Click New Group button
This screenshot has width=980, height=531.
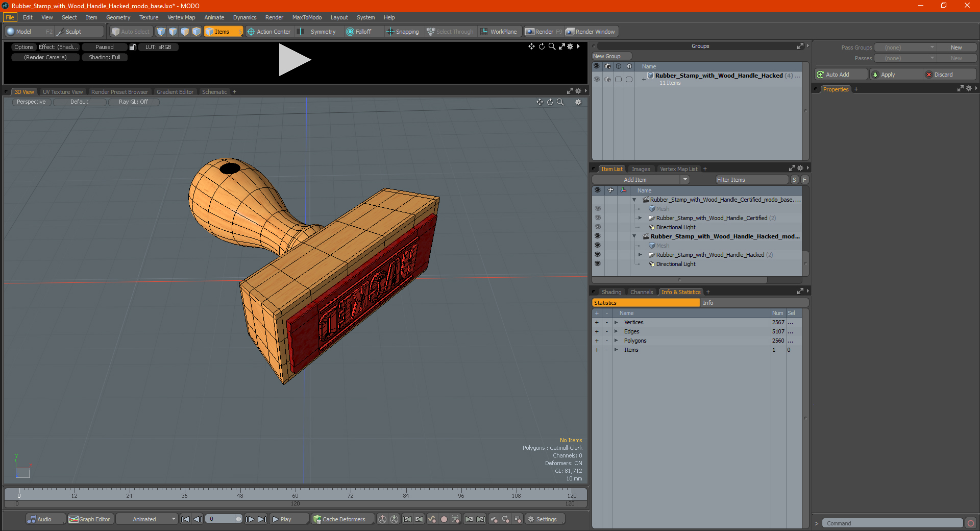611,56
